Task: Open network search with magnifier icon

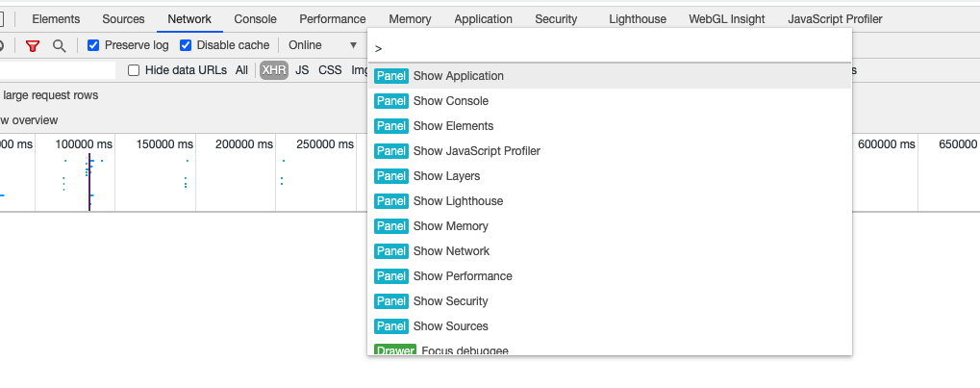Action: click(60, 45)
